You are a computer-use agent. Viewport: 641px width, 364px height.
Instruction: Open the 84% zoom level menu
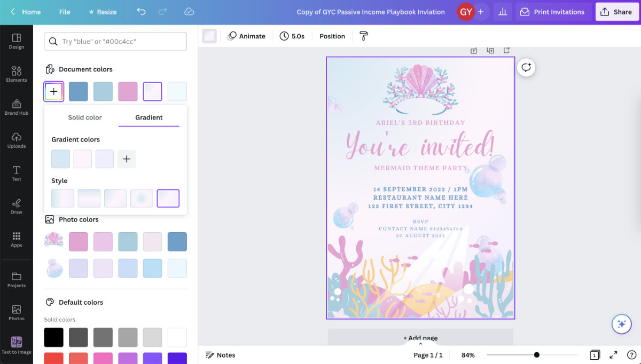468,355
